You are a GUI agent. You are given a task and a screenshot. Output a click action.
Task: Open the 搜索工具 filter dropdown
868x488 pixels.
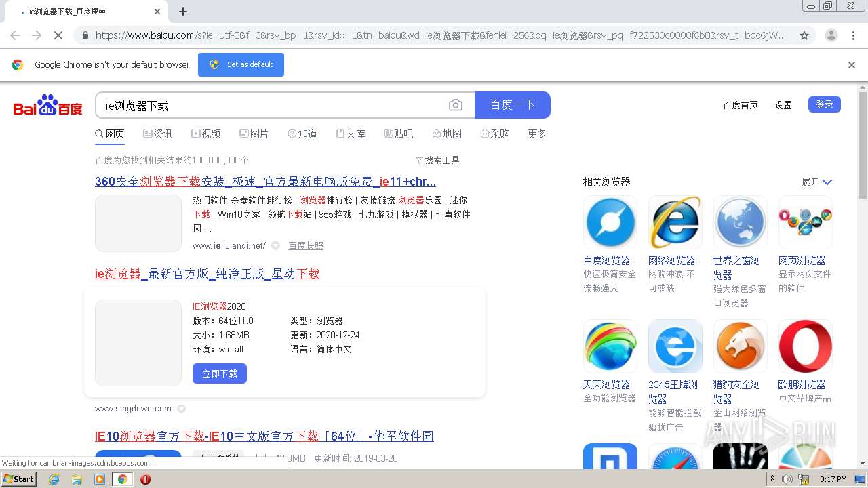click(437, 160)
